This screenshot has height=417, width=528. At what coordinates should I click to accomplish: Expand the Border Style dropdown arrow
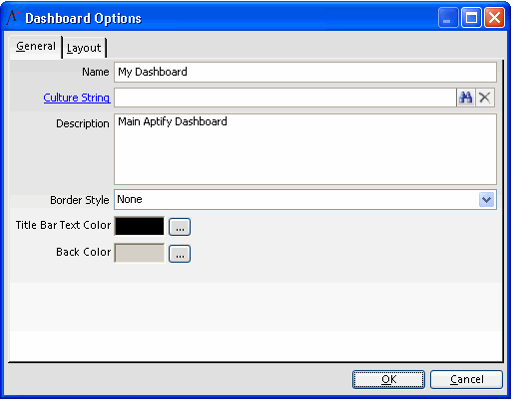(486, 200)
